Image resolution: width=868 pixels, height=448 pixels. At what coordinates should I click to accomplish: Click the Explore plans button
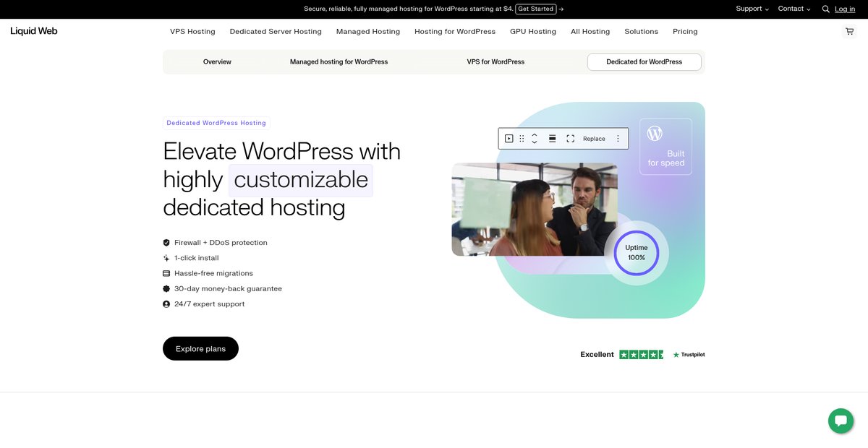(200, 348)
